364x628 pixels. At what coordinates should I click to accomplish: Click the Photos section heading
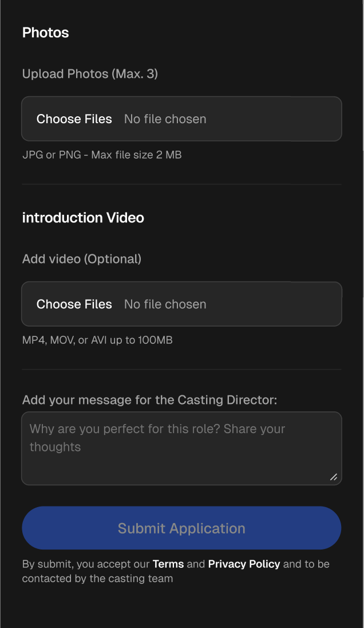point(46,33)
